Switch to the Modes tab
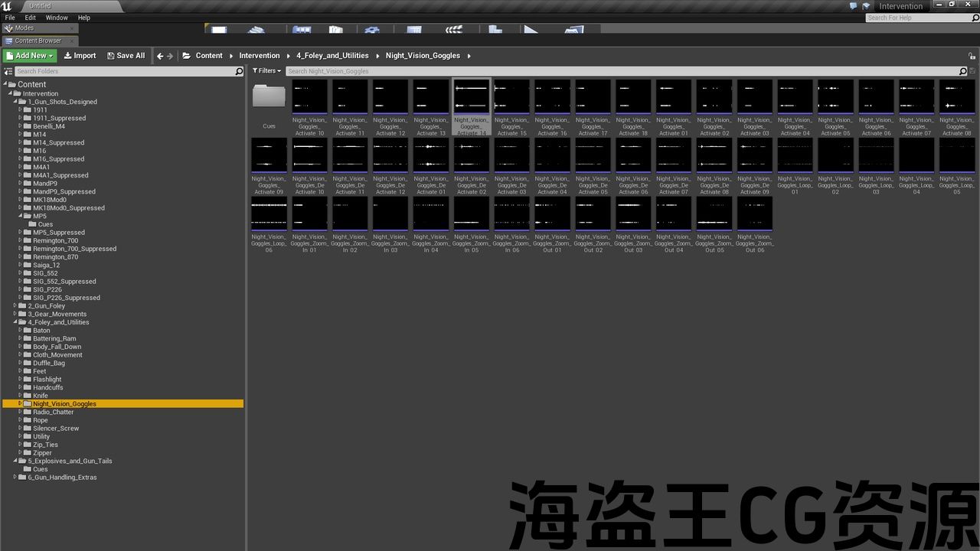The image size is (980, 551). pyautogui.click(x=23, y=28)
